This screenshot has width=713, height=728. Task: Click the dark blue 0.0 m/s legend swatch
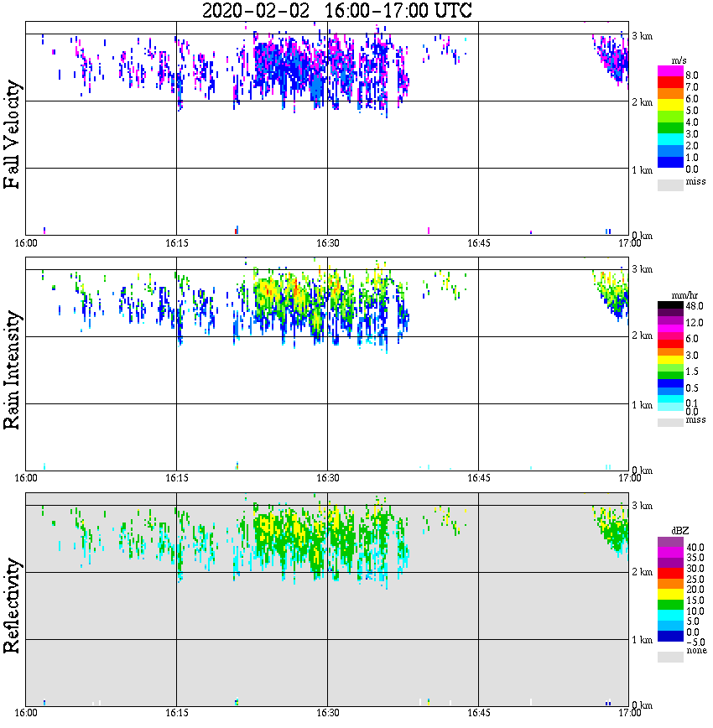click(670, 162)
